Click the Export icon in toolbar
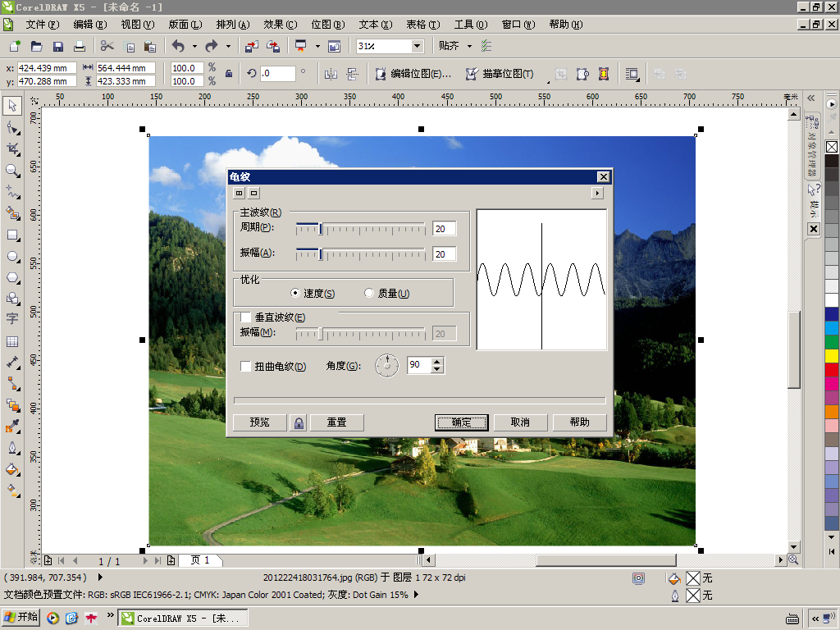 pos(272,46)
